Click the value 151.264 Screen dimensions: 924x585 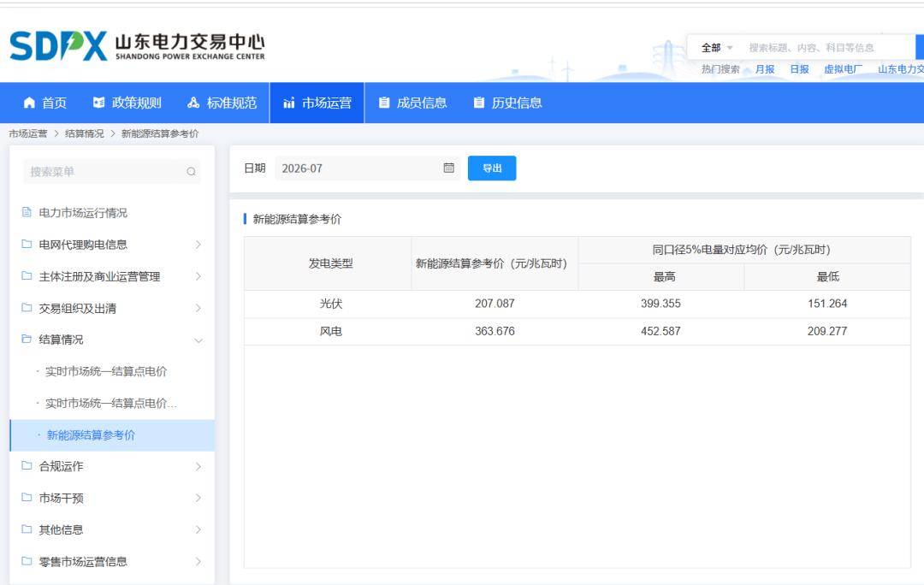coord(827,304)
